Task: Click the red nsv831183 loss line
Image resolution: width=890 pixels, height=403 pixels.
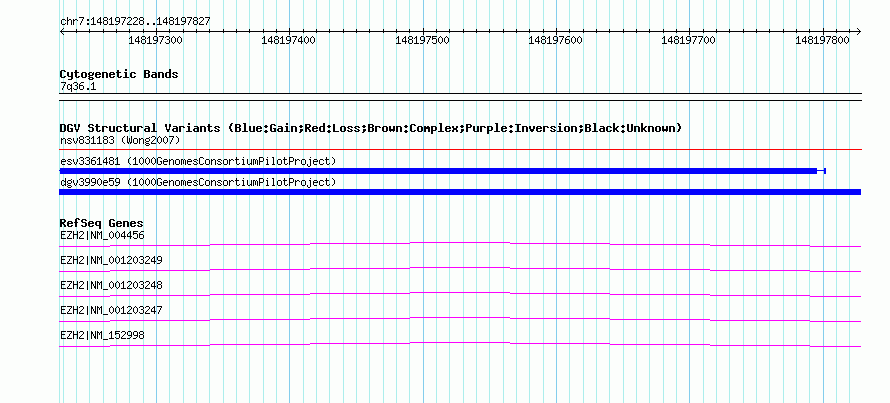Action: click(x=460, y=150)
